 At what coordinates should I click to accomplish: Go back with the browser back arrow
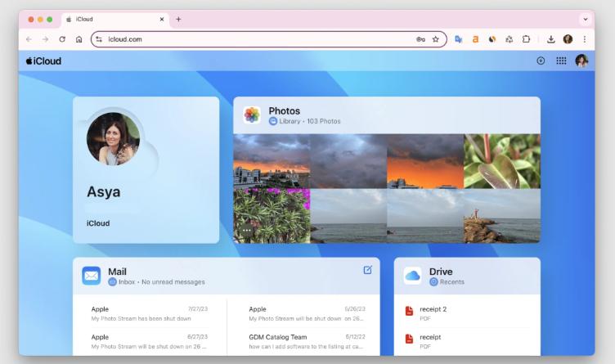tap(29, 39)
